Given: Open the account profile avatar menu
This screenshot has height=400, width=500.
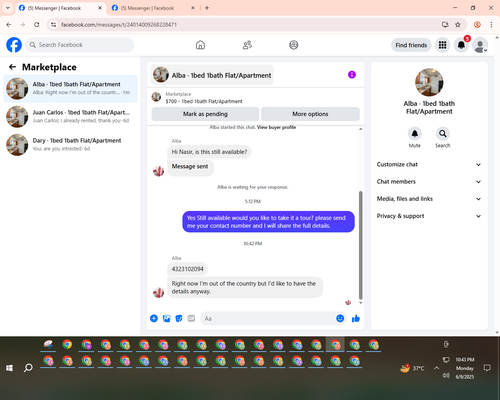Looking at the screenshot, I should tap(480, 45).
